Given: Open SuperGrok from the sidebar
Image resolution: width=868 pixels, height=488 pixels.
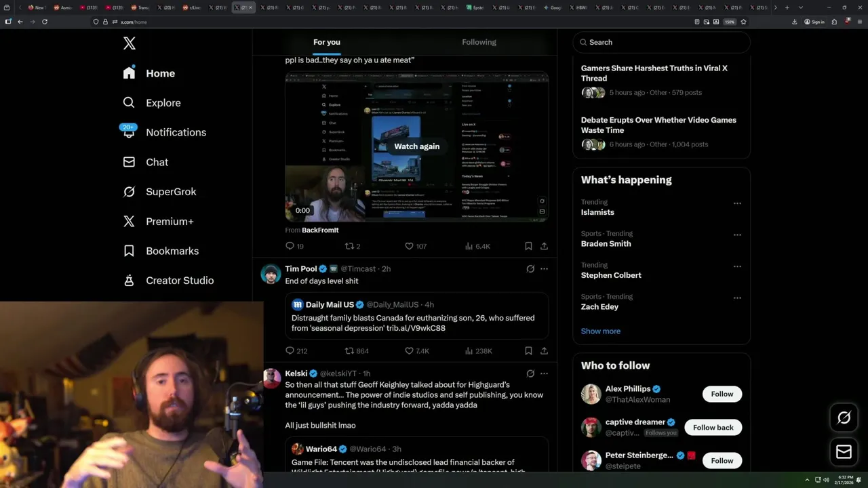Looking at the screenshot, I should (x=159, y=192).
